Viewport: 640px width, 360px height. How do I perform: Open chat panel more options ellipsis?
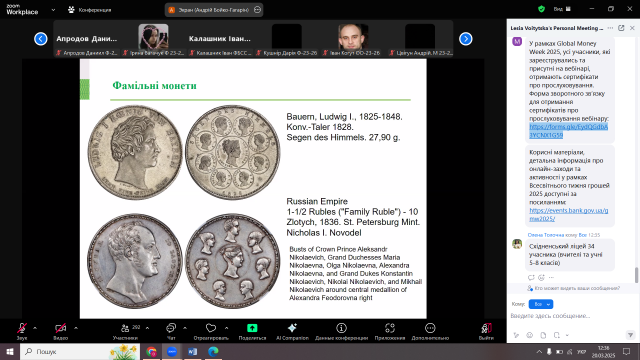tap(610, 28)
